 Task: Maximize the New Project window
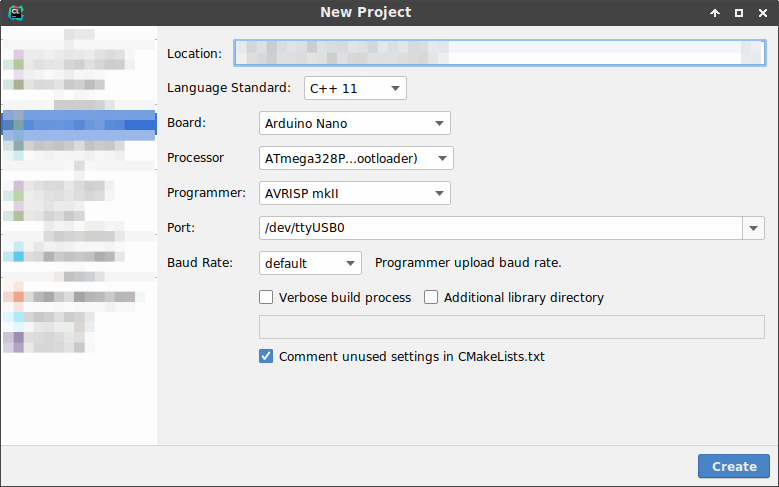[739, 13]
